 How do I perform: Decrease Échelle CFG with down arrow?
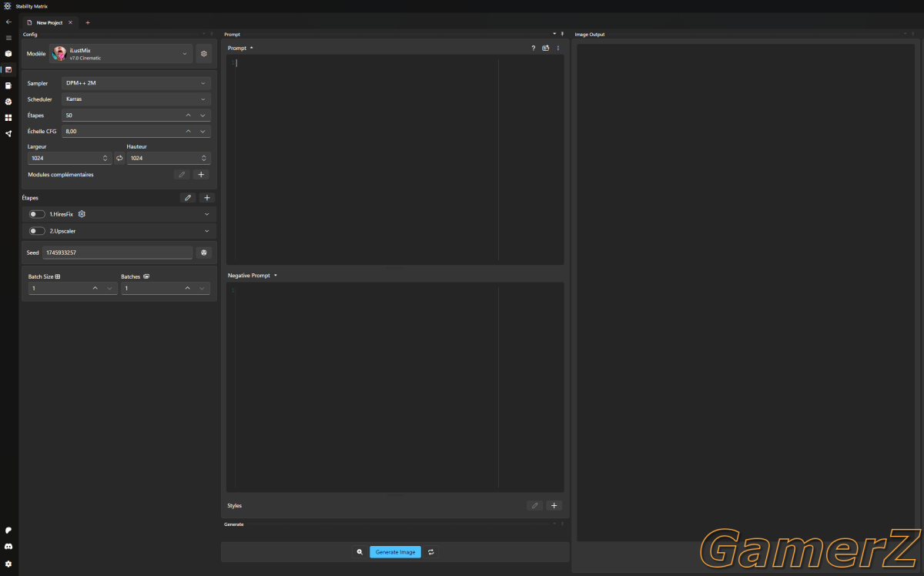coord(203,132)
